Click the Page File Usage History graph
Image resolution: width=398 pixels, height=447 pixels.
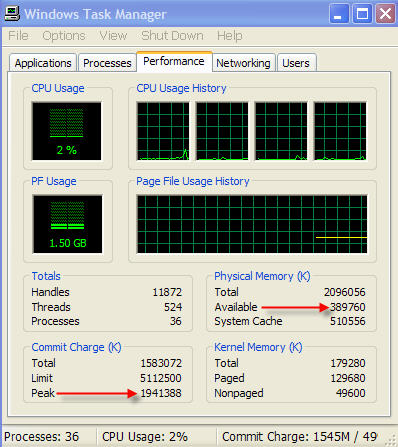(252, 224)
